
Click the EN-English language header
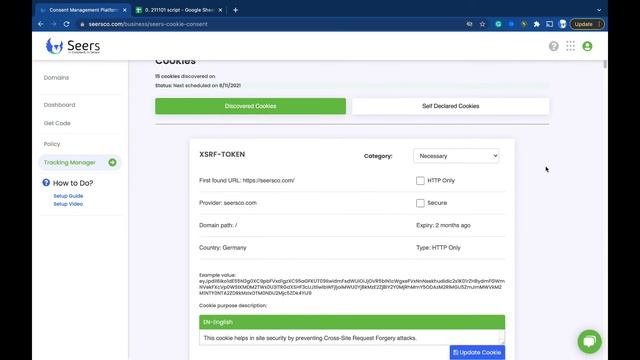(x=352, y=322)
